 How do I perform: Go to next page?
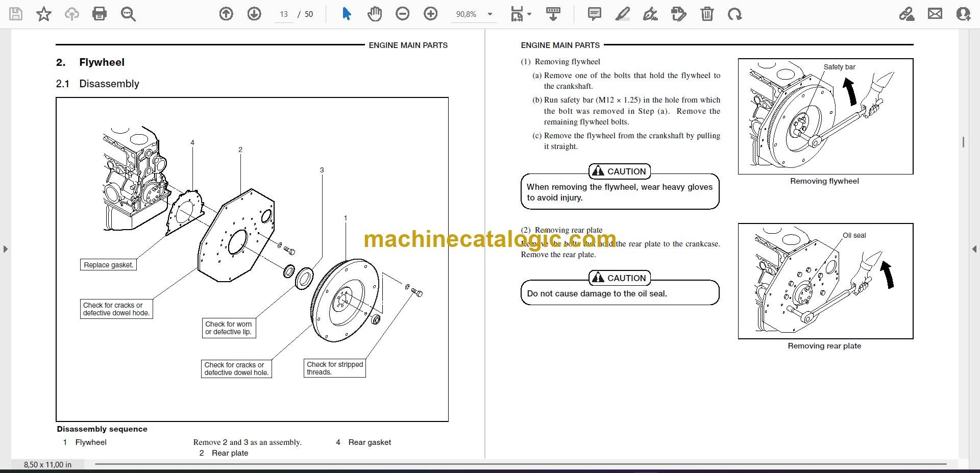click(254, 14)
